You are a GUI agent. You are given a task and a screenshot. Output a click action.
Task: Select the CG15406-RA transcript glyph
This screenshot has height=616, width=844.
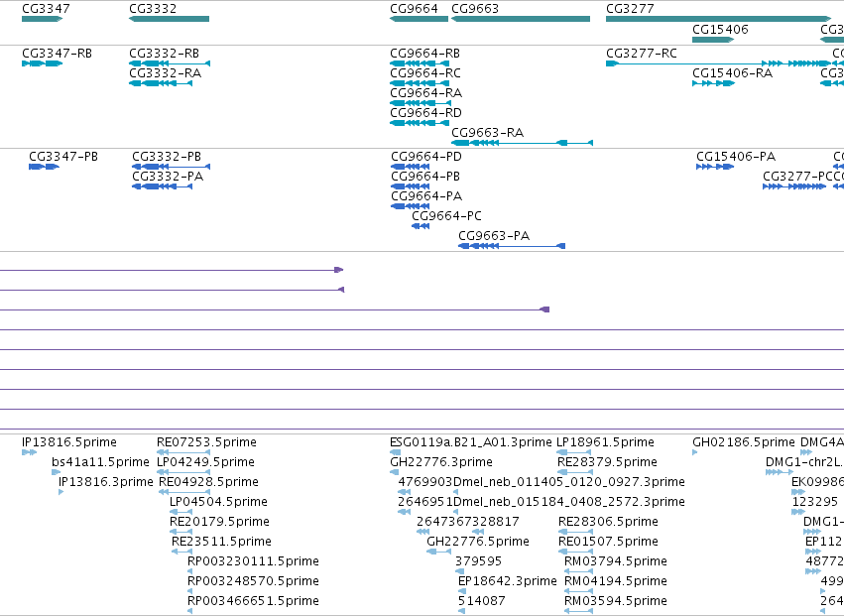(x=714, y=83)
